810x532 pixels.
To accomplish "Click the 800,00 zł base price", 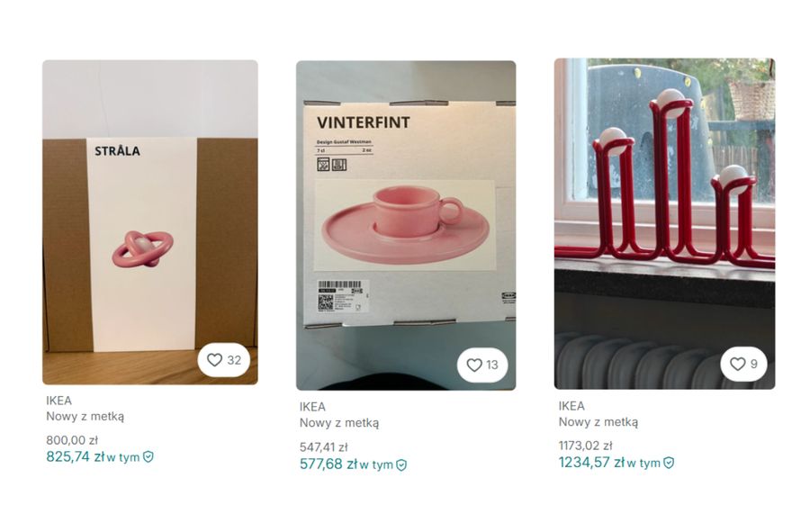I will tap(72, 440).
